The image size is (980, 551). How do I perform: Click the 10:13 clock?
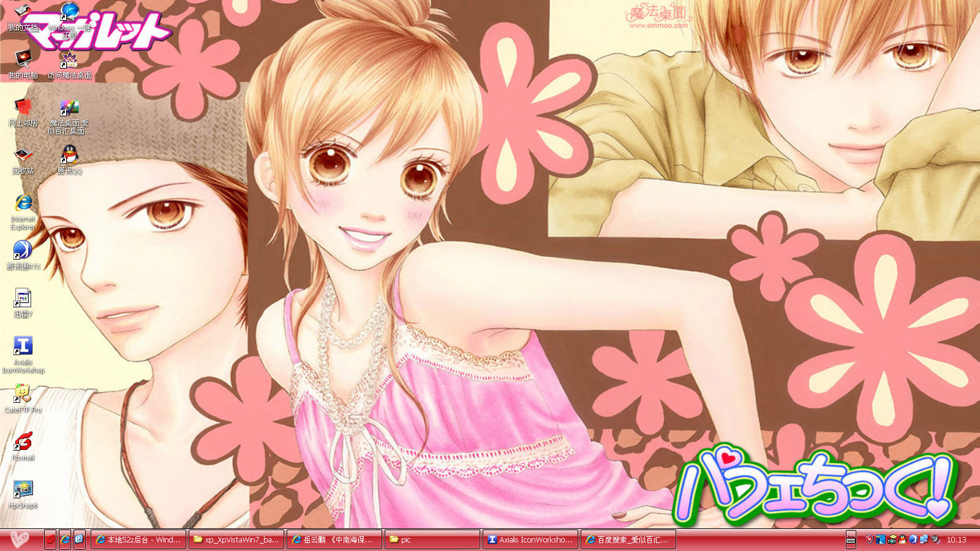point(956,539)
